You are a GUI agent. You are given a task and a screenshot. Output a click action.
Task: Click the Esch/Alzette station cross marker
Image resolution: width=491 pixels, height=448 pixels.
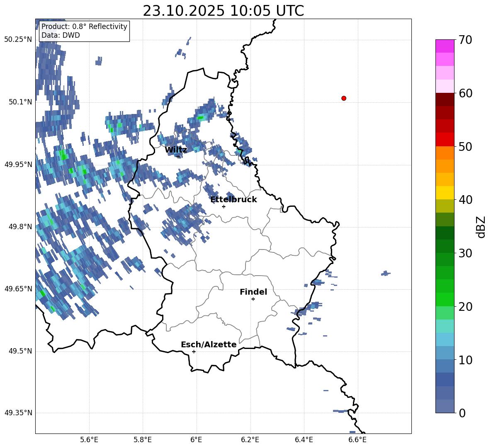pyautogui.click(x=194, y=351)
